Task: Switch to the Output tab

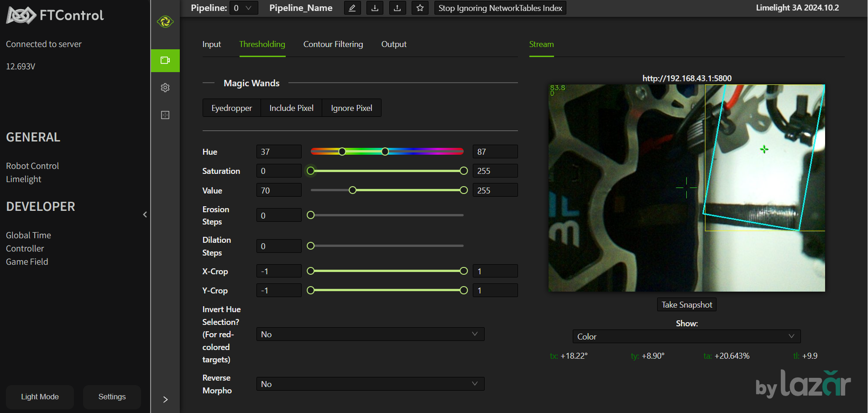Action: [393, 44]
